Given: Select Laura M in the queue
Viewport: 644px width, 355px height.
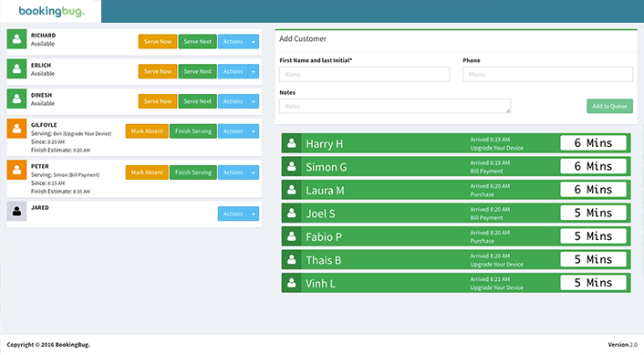Looking at the screenshot, I should [456, 190].
